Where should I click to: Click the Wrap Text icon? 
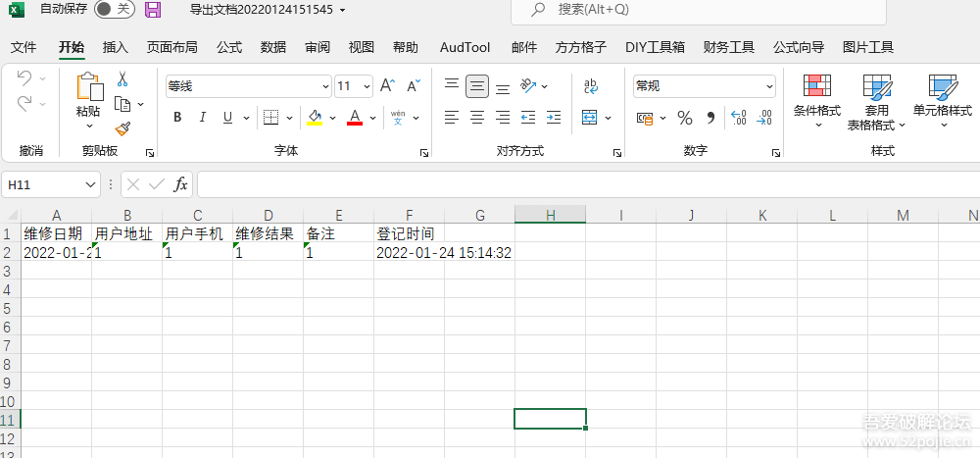[591, 86]
